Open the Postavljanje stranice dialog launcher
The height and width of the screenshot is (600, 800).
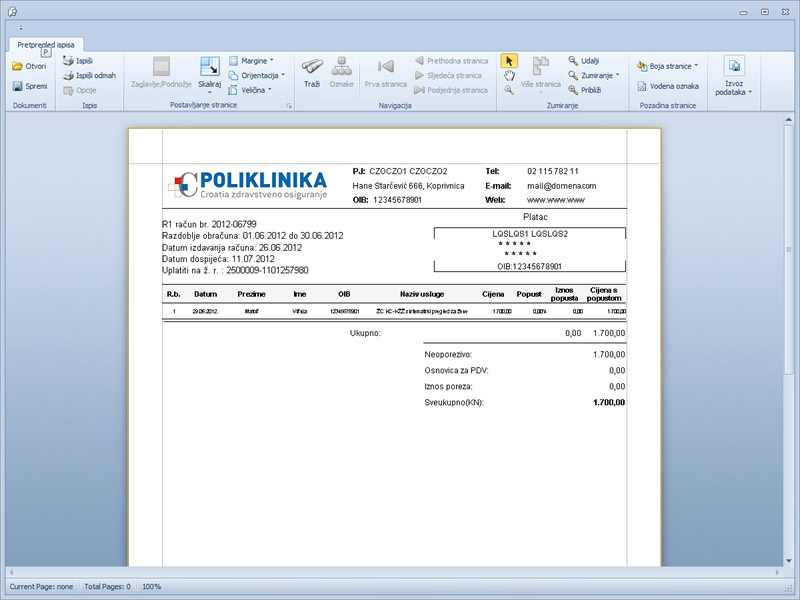pos(289,106)
